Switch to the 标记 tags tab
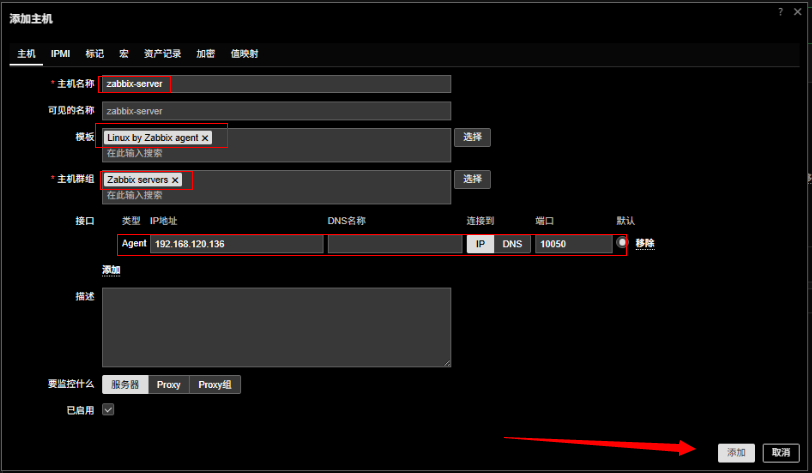 click(94, 54)
